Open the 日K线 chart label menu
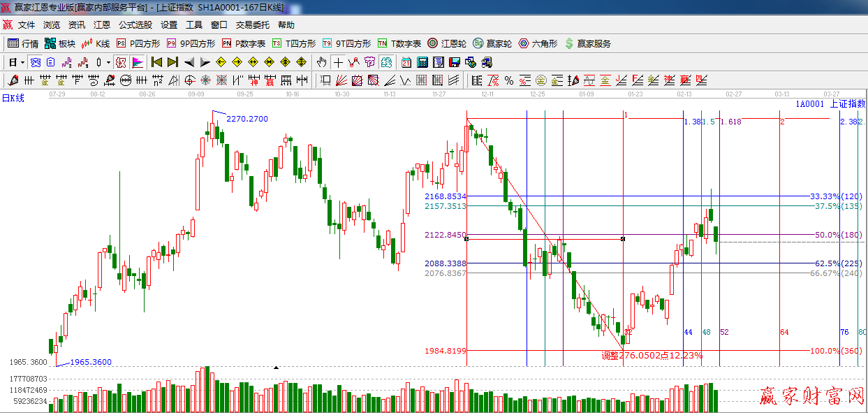Screen dimensions: 868x413 click(x=13, y=99)
